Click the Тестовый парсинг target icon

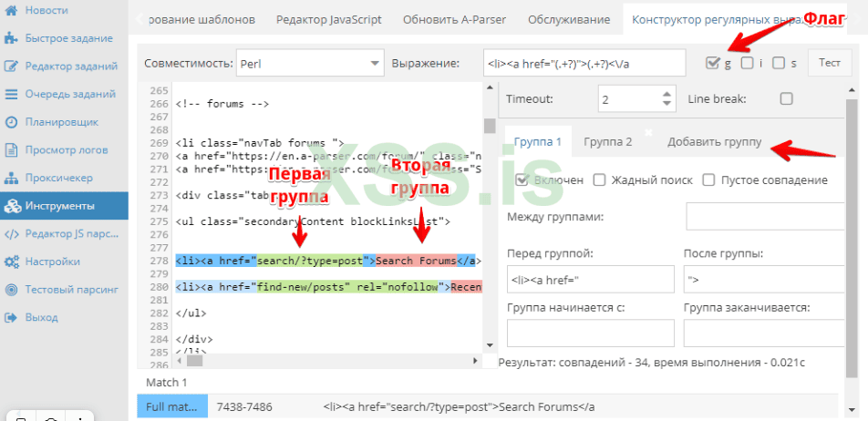(11, 290)
